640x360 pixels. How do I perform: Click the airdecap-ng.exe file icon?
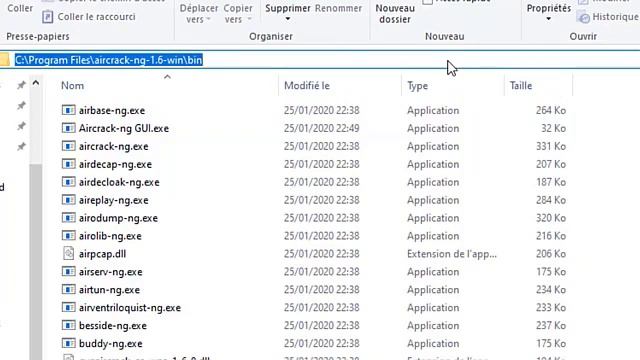[69, 164]
